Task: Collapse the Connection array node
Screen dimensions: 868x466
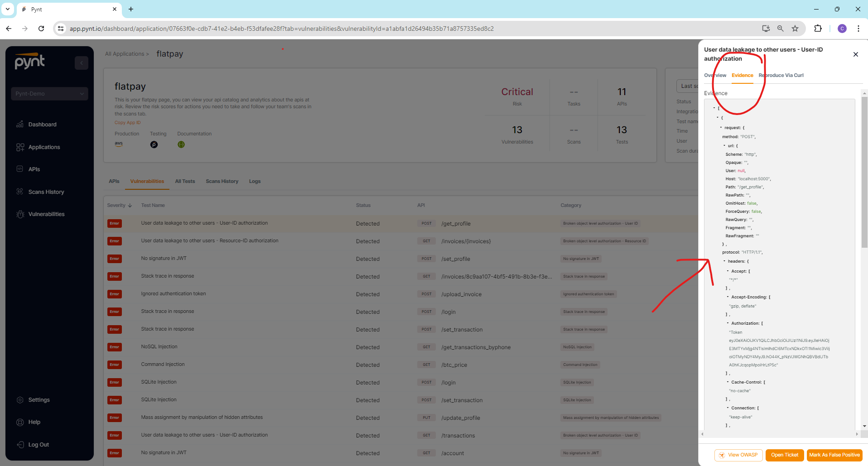Action: coord(728,408)
